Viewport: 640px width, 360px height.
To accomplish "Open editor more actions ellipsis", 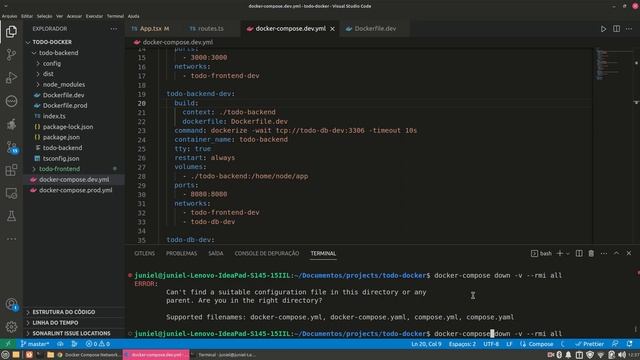I will pyautogui.click(x=629, y=29).
